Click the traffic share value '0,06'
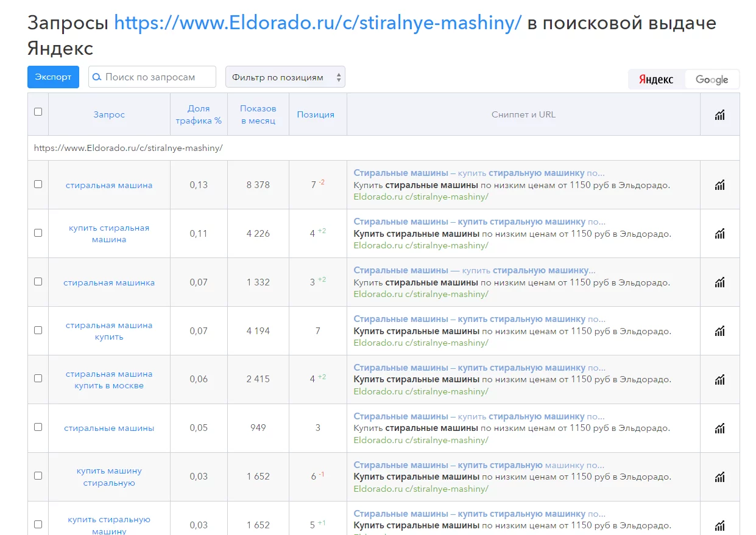 click(x=199, y=379)
